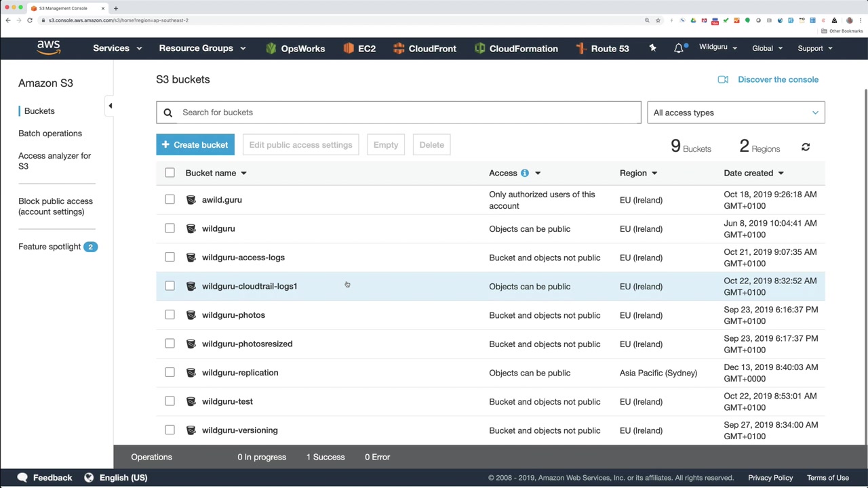The image size is (868, 488).
Task: Open the OpsWorks service shortcut icon
Action: [x=271, y=48]
